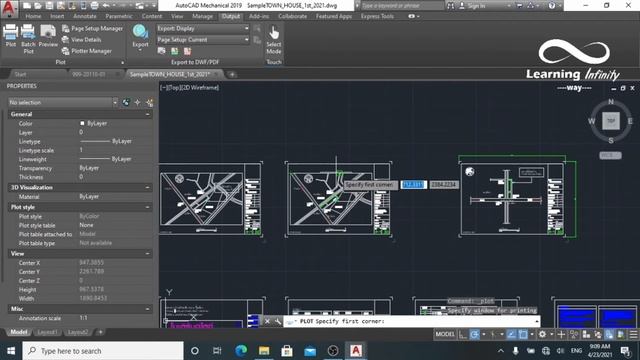This screenshot has height=360, width=640.
Task: Click the Plot icon in Quick Access toolbar
Action: point(94,6)
